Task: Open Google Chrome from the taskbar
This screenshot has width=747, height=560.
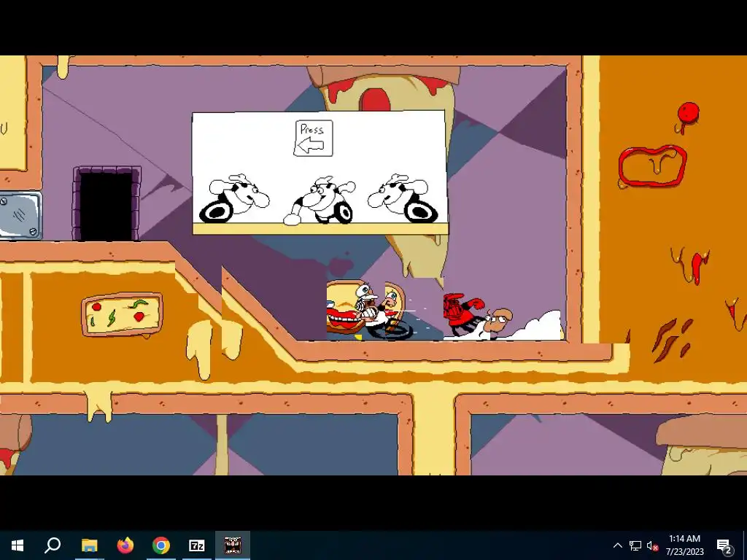Action: [161, 545]
